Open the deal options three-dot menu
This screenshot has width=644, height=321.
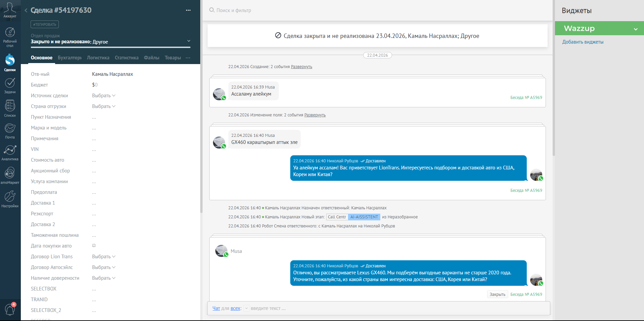[x=188, y=10]
